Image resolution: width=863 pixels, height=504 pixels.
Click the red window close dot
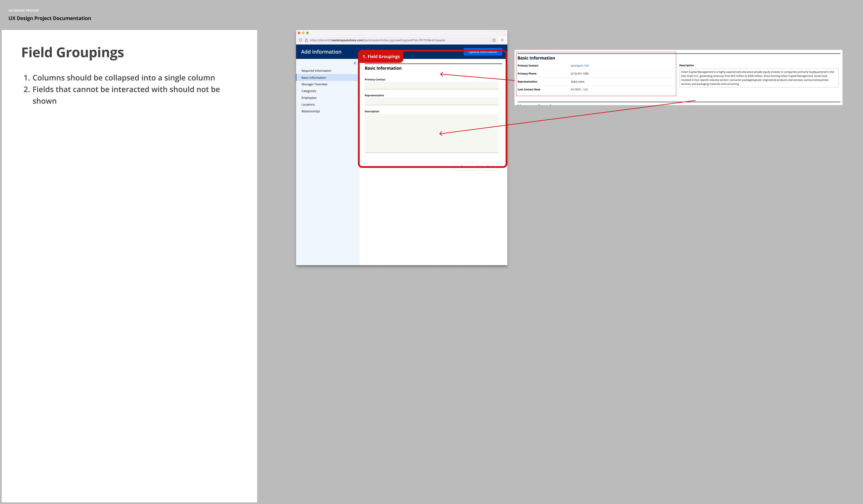tap(299, 33)
